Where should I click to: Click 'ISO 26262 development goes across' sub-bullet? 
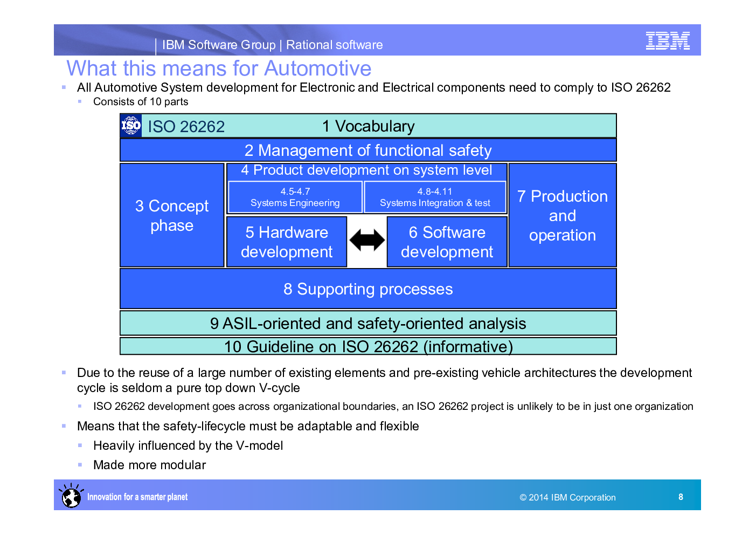(x=393, y=406)
